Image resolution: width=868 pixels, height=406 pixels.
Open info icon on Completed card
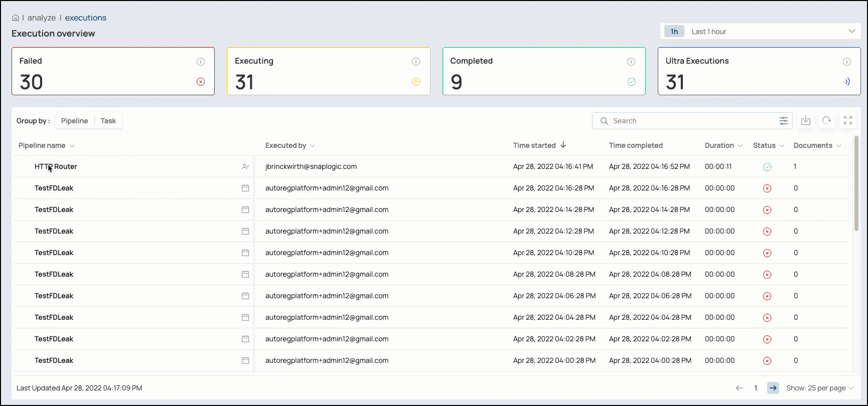(x=631, y=62)
